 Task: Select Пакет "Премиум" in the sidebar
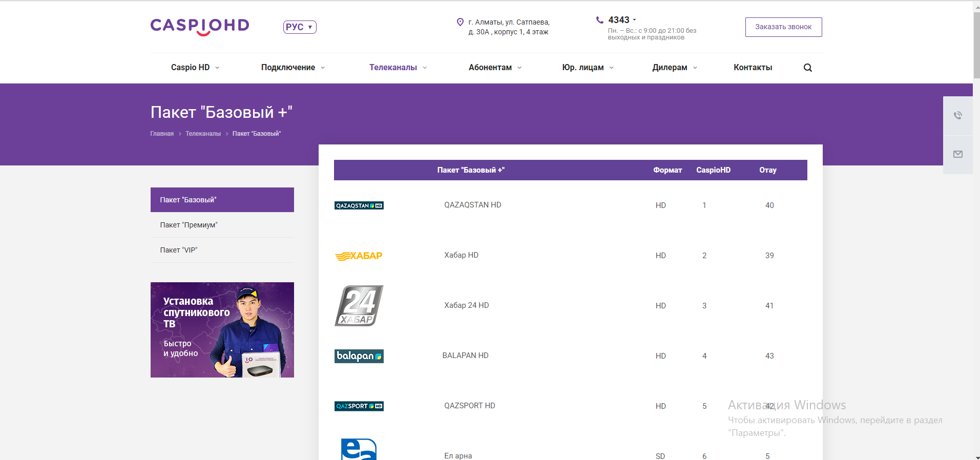click(x=222, y=225)
